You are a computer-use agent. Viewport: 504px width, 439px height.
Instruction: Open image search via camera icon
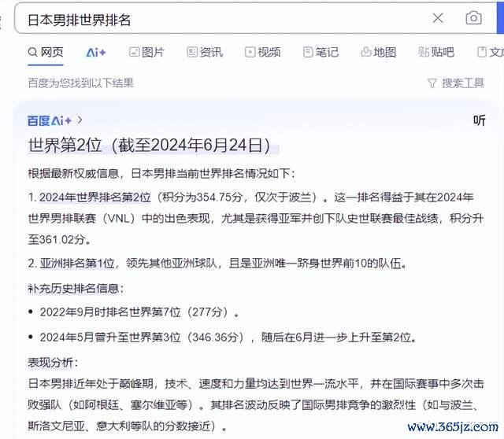coord(474,18)
